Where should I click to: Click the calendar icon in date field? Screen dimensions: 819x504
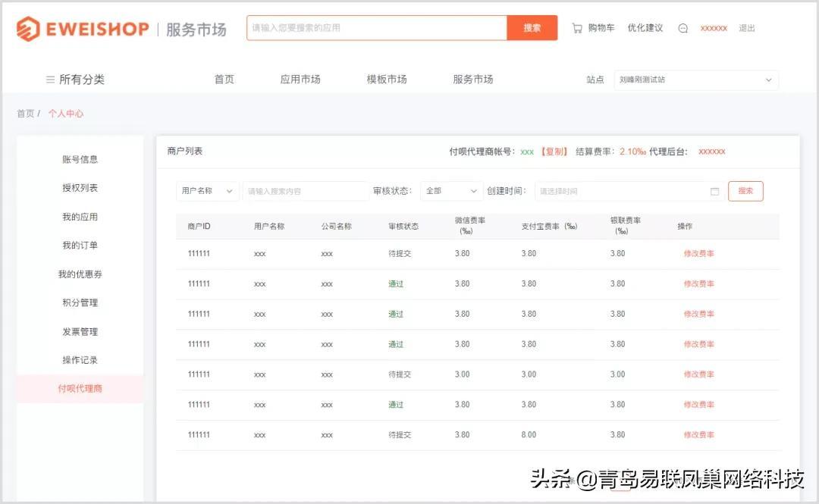pyautogui.click(x=714, y=192)
